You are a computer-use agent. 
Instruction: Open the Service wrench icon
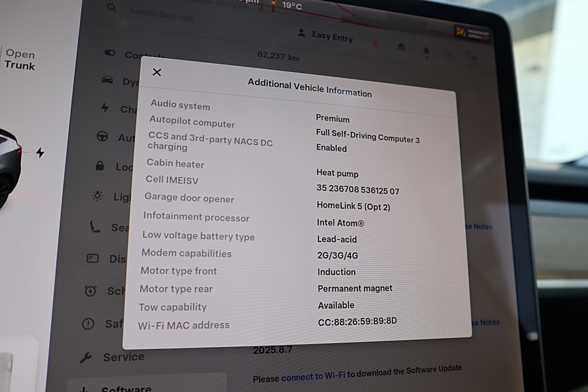[86, 358]
